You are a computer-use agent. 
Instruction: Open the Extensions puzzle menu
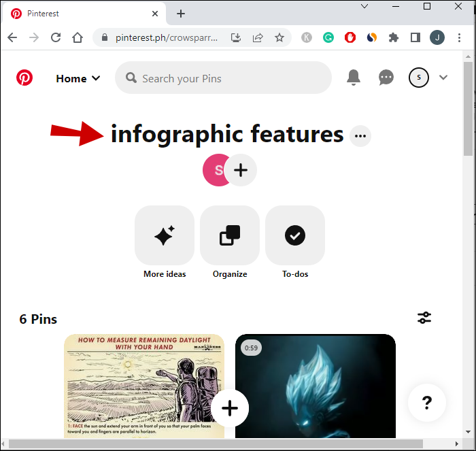click(394, 37)
